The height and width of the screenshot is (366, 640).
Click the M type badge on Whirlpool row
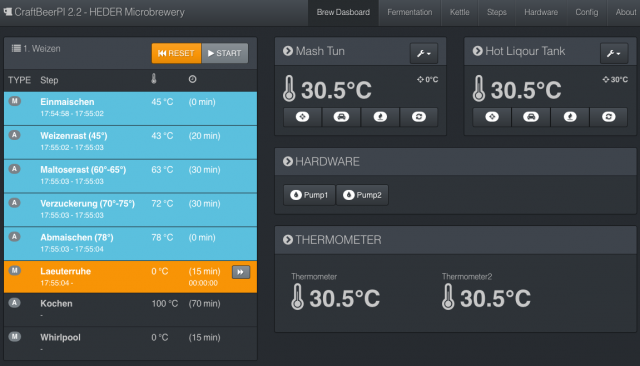click(x=15, y=337)
